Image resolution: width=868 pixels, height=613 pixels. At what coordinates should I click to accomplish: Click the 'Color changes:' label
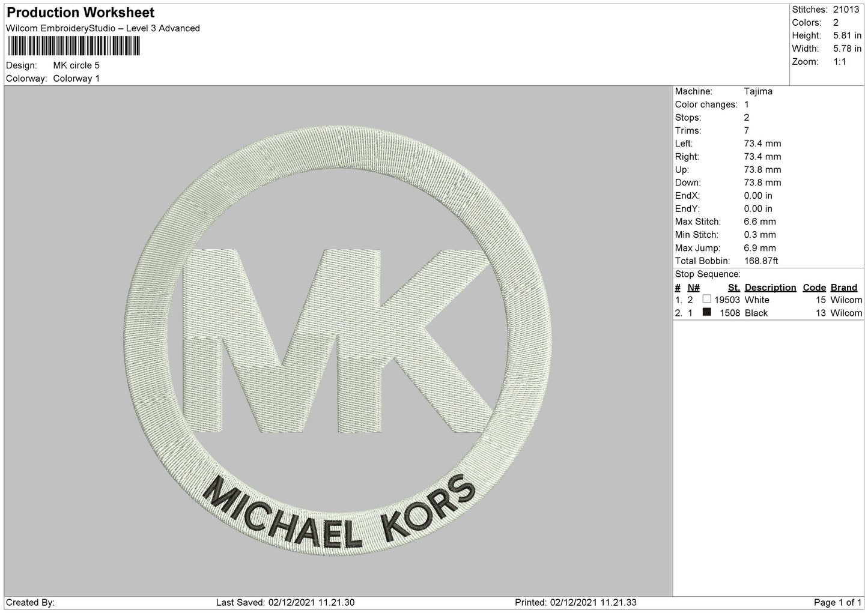tap(706, 104)
